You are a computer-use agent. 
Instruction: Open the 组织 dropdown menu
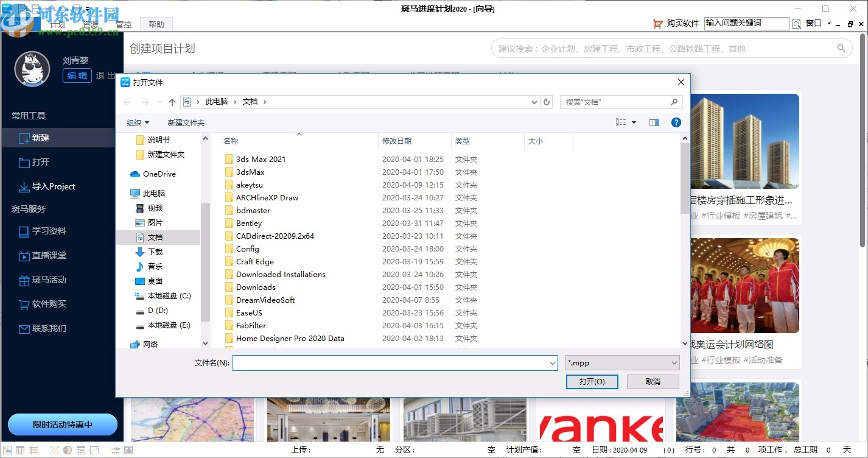point(138,123)
